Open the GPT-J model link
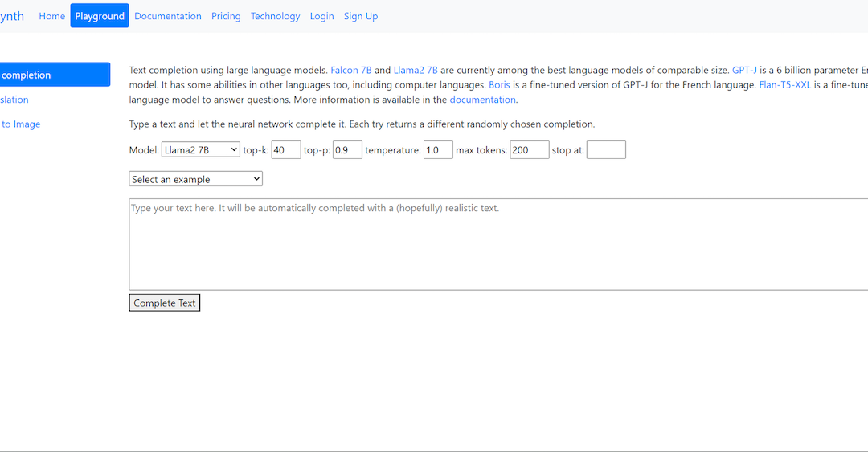The height and width of the screenshot is (452, 868). coord(744,71)
